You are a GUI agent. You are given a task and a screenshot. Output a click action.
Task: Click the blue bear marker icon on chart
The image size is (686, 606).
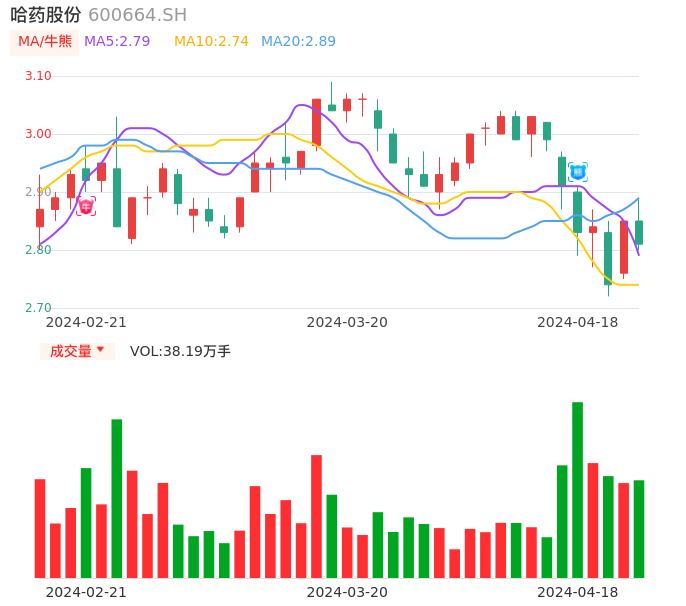point(577,172)
